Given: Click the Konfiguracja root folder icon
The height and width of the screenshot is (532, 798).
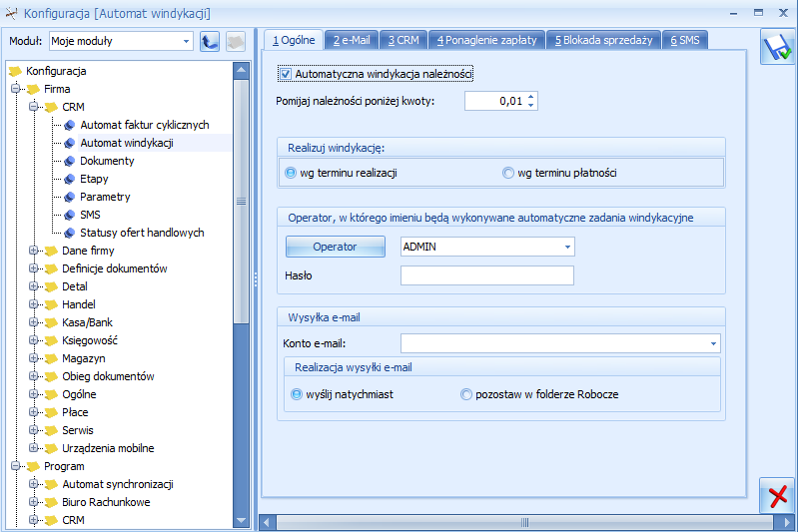Looking at the screenshot, I should point(15,71).
